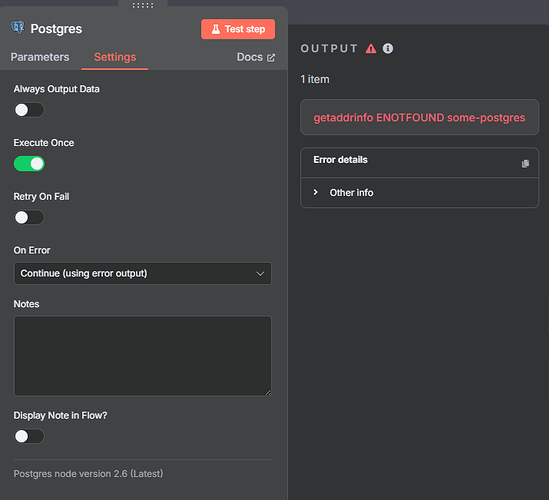
Task: Click the external link icon beside Docs
Action: [x=271, y=57]
